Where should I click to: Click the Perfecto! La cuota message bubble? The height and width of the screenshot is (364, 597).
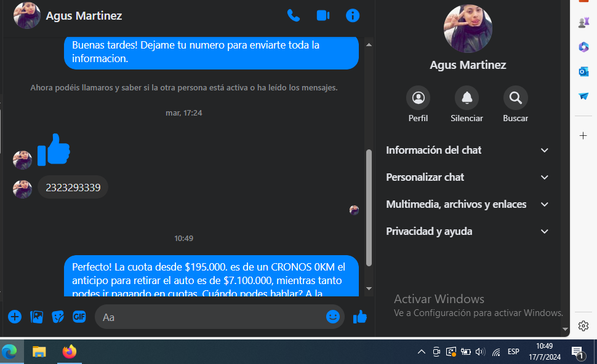click(x=211, y=275)
